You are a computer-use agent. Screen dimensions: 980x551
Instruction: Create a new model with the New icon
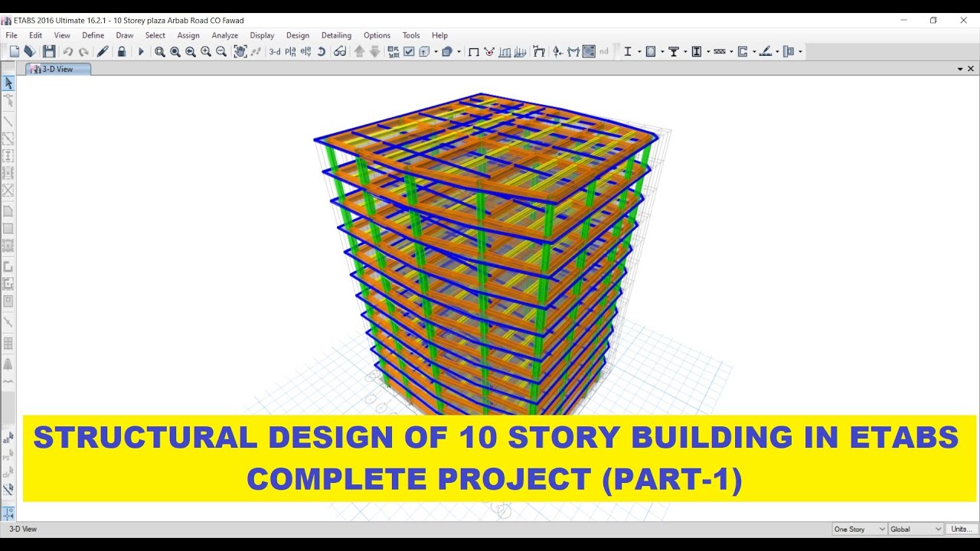click(x=14, y=51)
